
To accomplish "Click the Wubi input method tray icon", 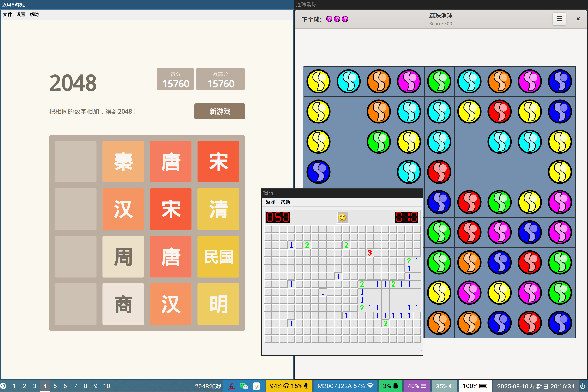I will pyautogui.click(x=231, y=386).
